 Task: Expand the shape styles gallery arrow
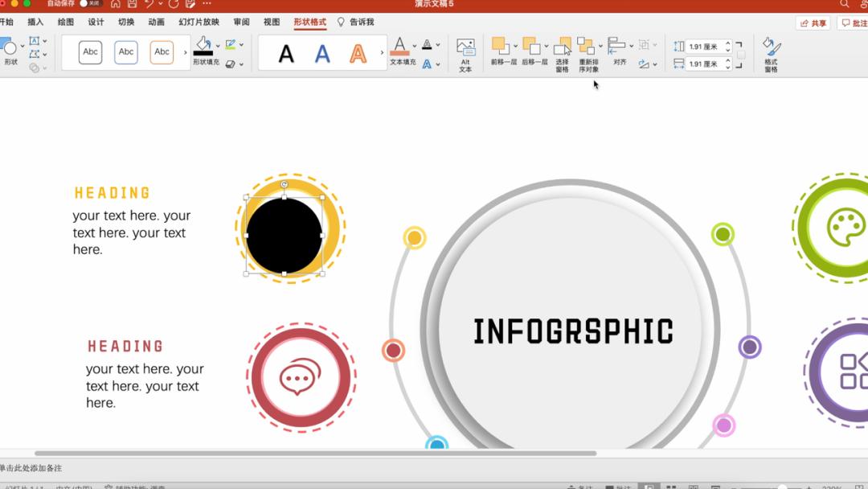click(x=186, y=52)
